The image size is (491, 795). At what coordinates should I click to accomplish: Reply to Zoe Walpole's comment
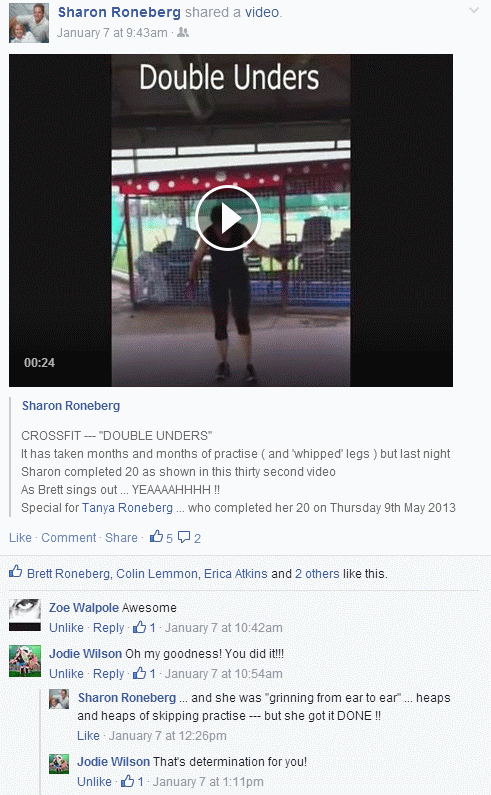tap(109, 628)
